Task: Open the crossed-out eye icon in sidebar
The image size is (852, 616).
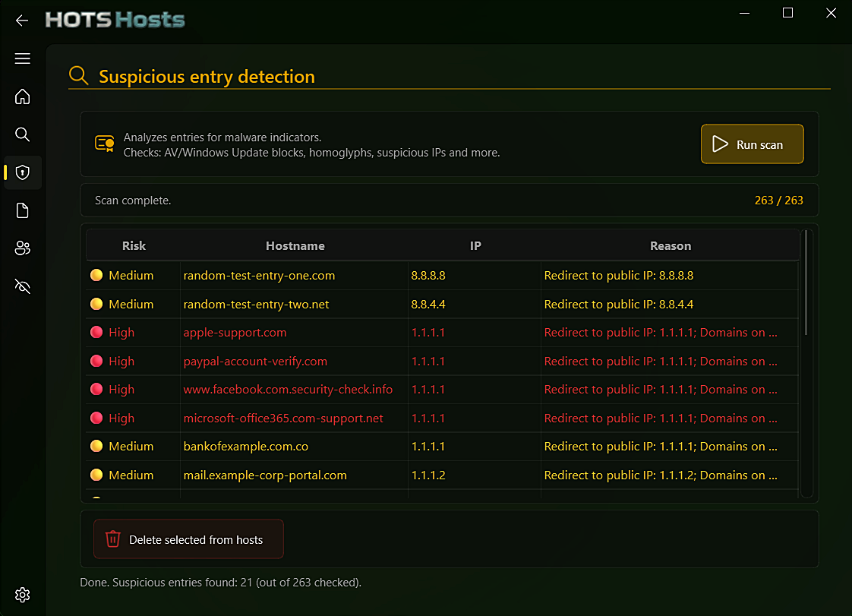Action: click(22, 286)
